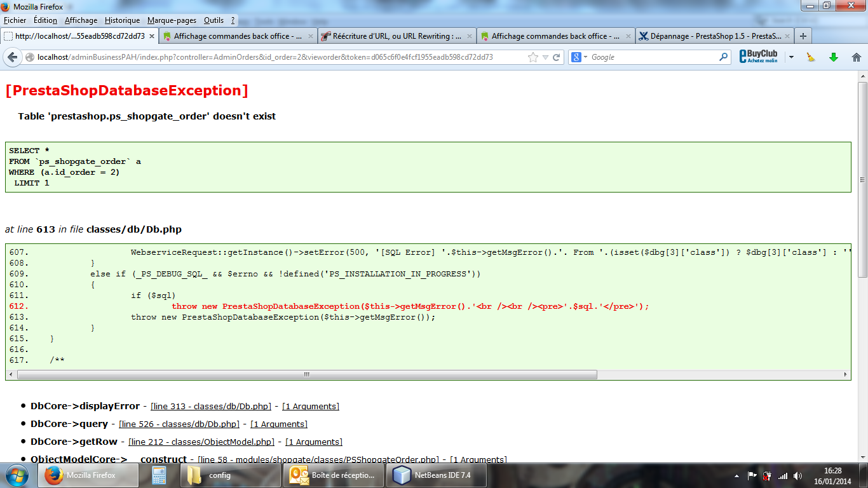Click the code box right scroll arrow
868x488 pixels.
pyautogui.click(x=846, y=374)
